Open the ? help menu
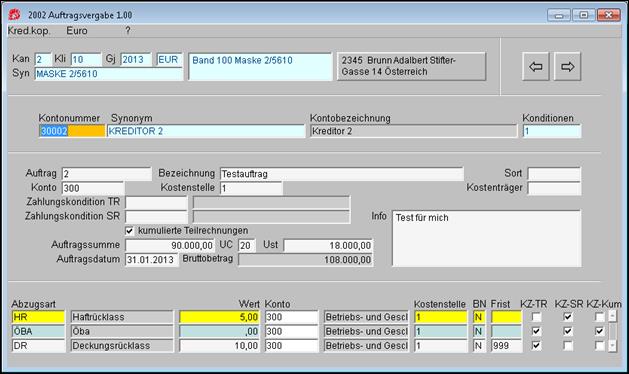The image size is (629, 374). [128, 30]
